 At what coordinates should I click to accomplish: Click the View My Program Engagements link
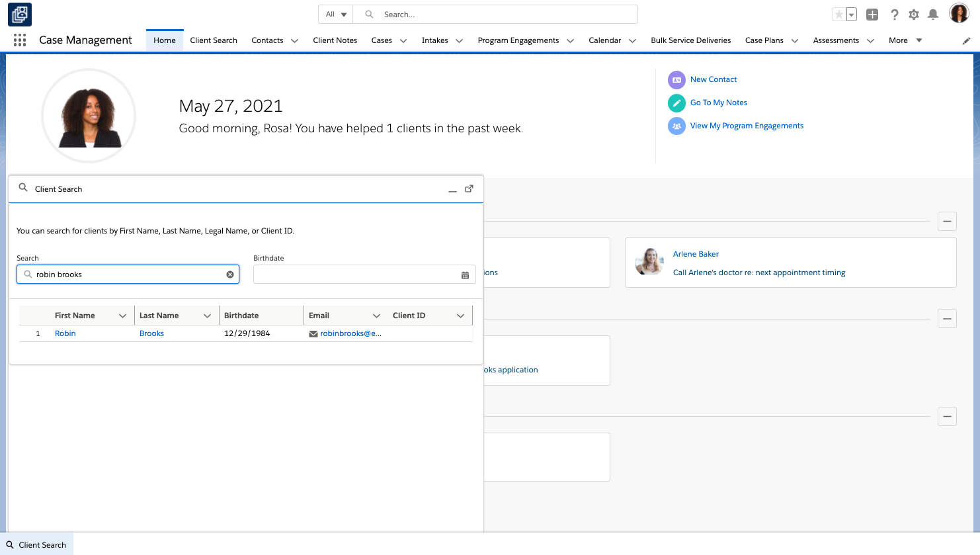pyautogui.click(x=747, y=126)
